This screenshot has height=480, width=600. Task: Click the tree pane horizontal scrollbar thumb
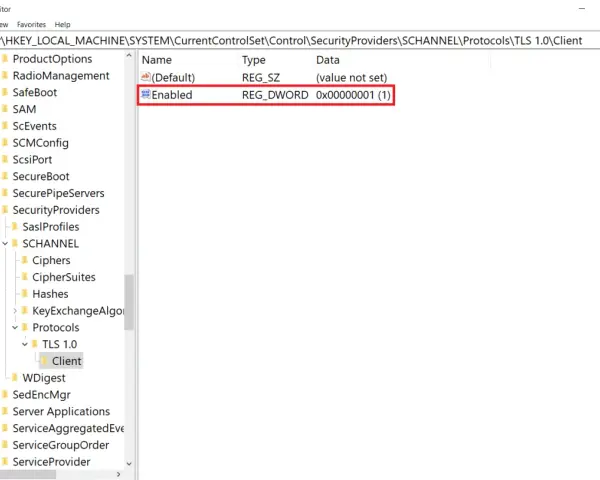tap(28, 475)
